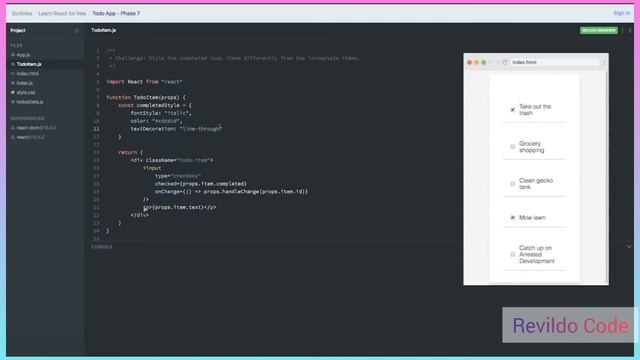640x360 pixels.
Task: Check the Clean gecko tank checkbox
Action: pos(513,184)
